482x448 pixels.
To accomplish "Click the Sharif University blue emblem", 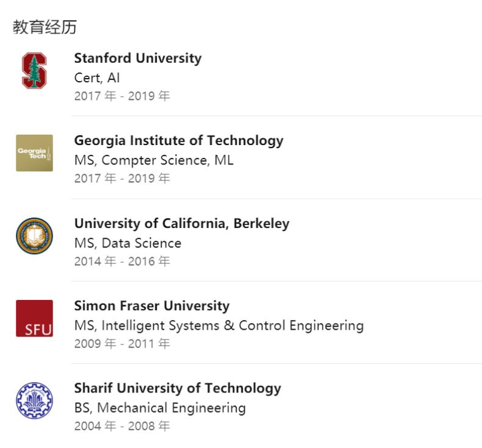I will click(34, 400).
